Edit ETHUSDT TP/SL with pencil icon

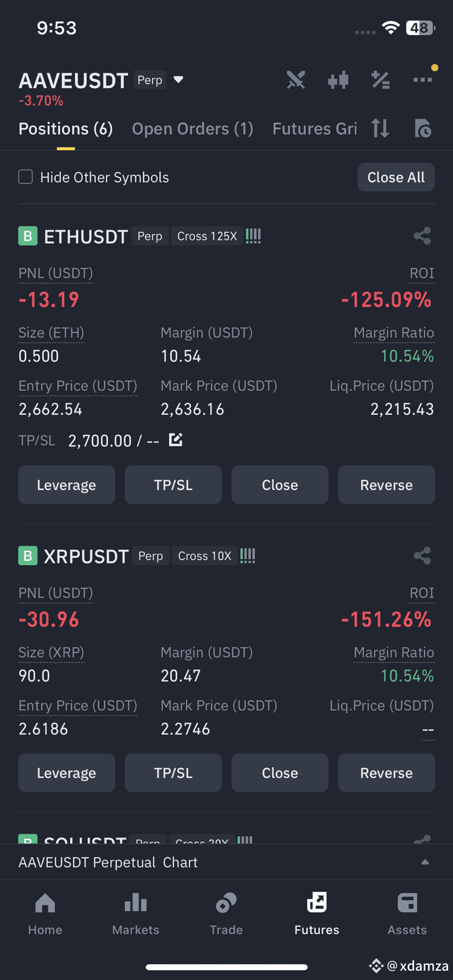tap(176, 439)
